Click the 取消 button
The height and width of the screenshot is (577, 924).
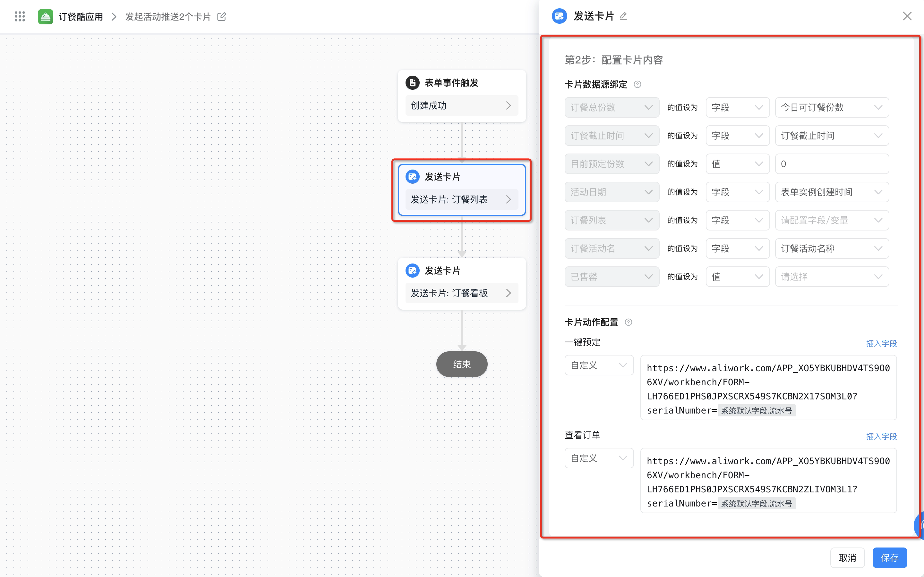[847, 557]
